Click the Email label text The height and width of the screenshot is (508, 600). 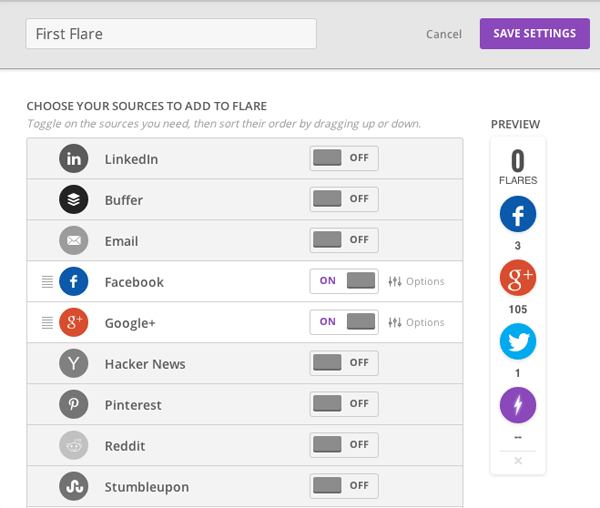pyautogui.click(x=121, y=241)
